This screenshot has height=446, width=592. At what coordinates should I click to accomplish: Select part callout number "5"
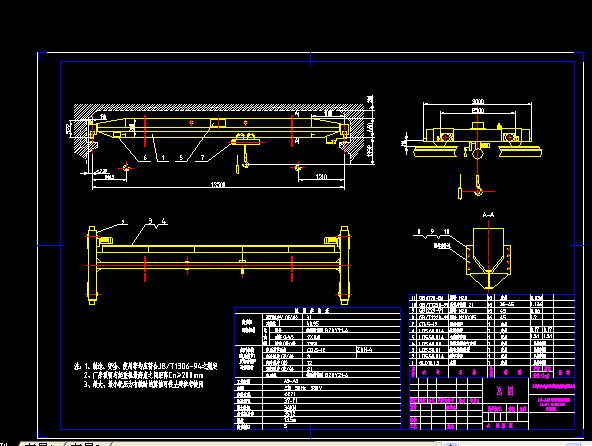[181, 158]
